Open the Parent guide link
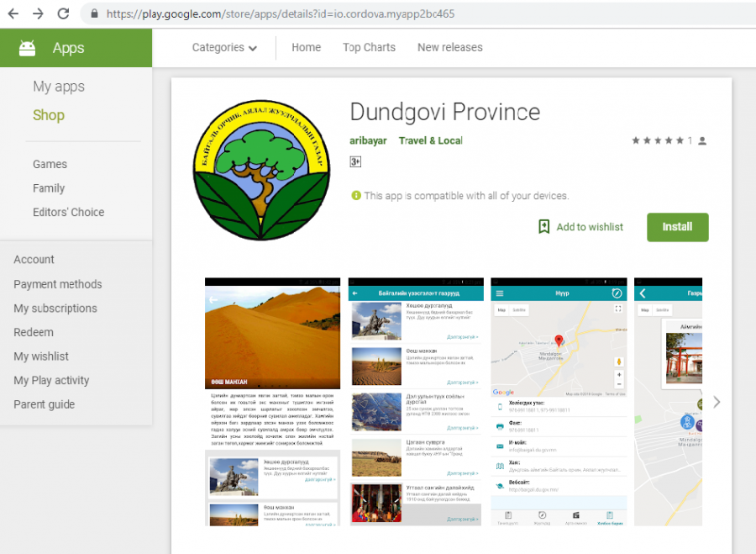Image resolution: width=756 pixels, height=554 pixels. (45, 404)
